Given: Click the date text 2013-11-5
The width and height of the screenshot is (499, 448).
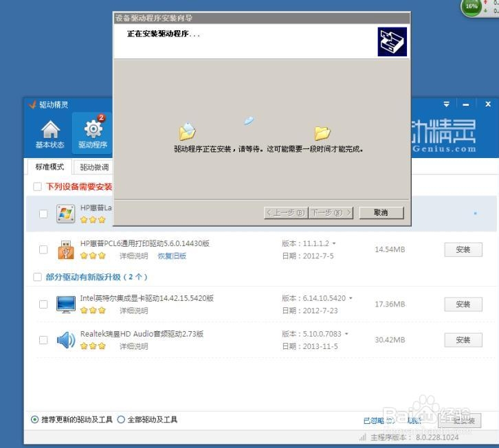Looking at the screenshot, I should [320, 346].
